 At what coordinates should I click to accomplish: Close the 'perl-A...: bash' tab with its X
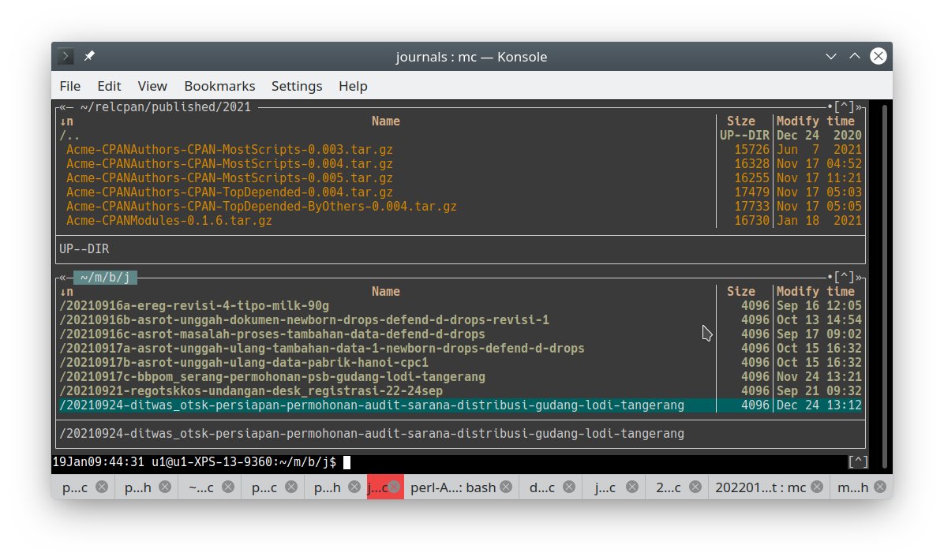(506, 487)
